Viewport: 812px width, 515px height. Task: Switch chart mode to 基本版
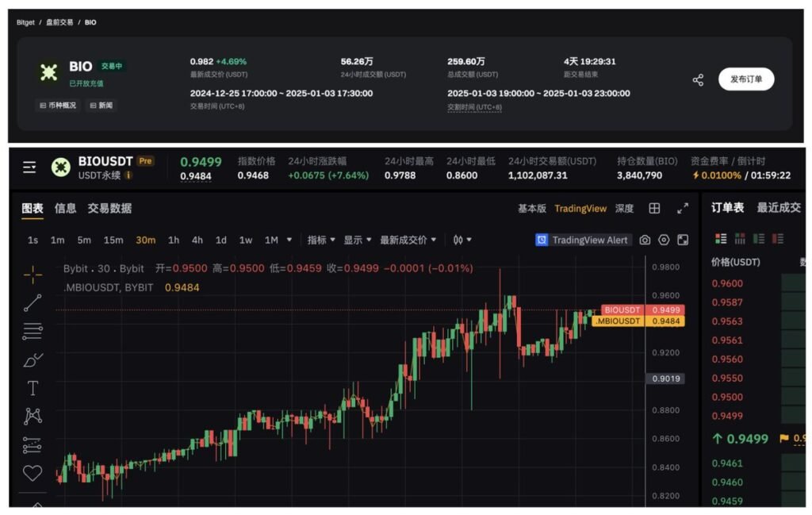click(x=531, y=209)
